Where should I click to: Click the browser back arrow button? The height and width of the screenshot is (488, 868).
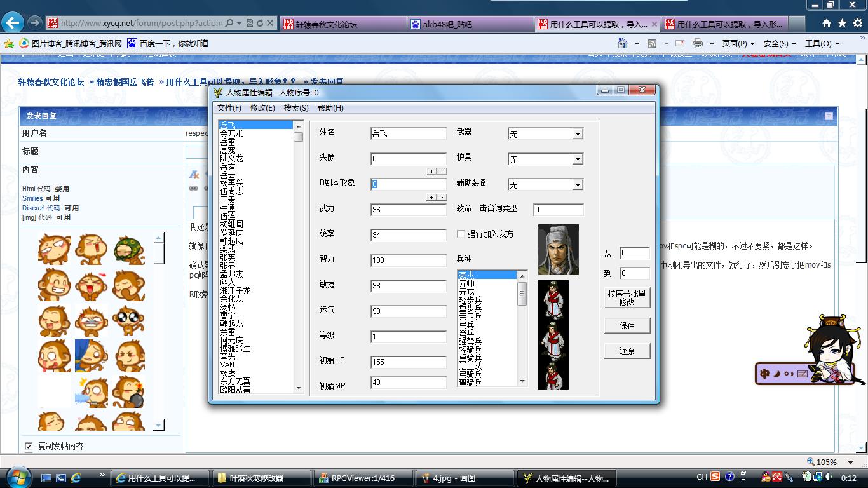pos(13,23)
